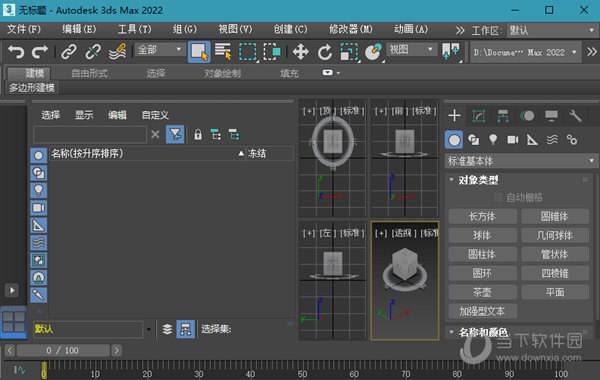Click the 圆锥体 cone button

(554, 217)
